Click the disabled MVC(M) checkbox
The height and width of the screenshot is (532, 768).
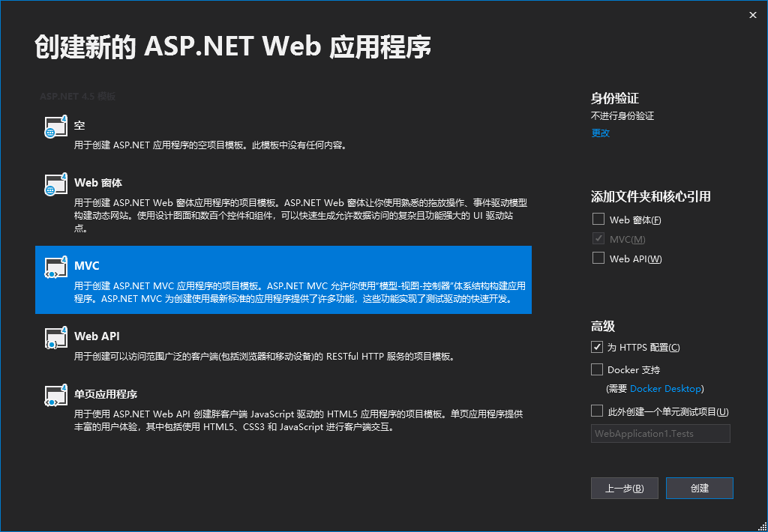pos(597,238)
